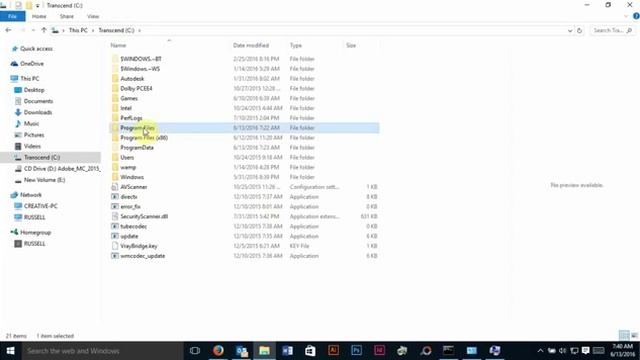The width and height of the screenshot is (640, 360).
Task: Open the Quick Access Toolbar dropdown
Action: coord(38,6)
